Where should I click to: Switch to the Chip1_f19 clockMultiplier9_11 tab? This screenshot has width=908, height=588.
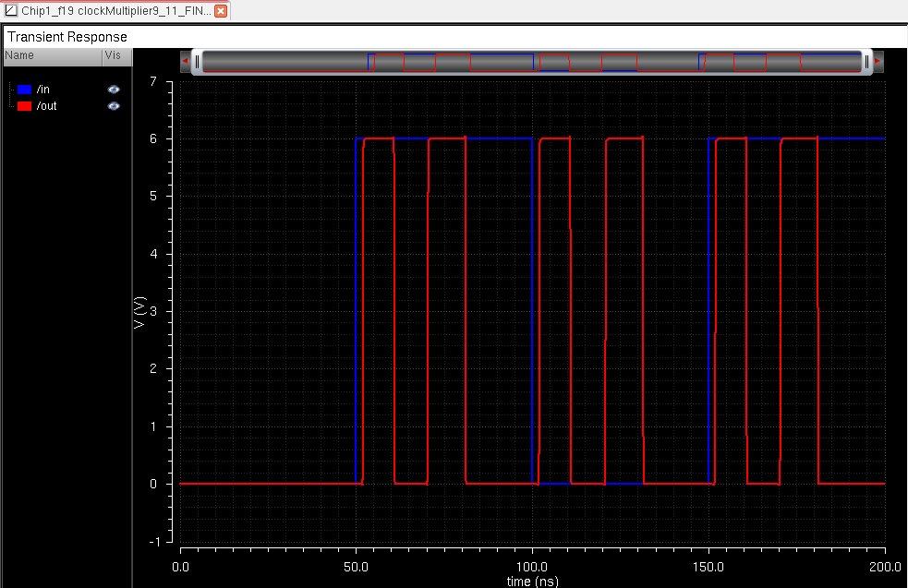click(115, 10)
